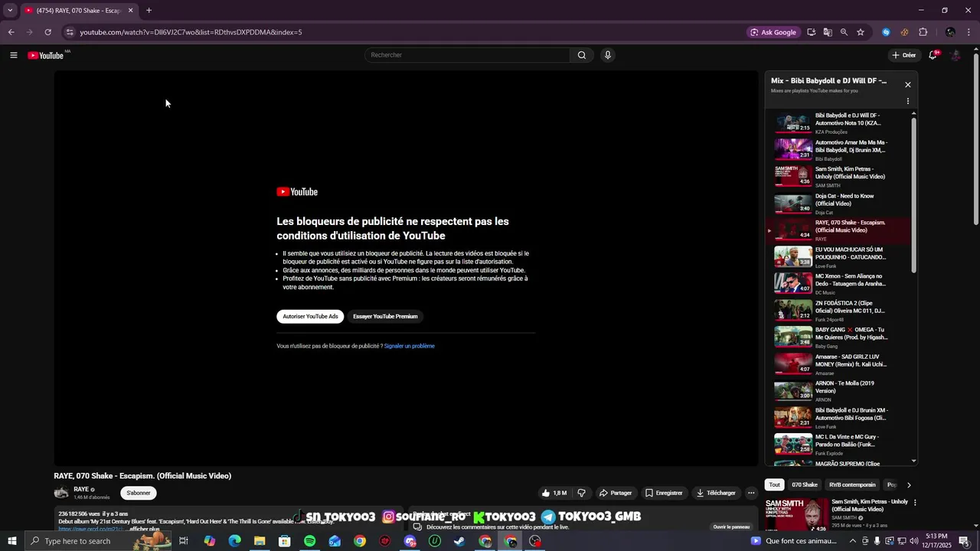Image resolution: width=980 pixels, height=551 pixels.
Task: Open the Créer menu
Action: (904, 55)
